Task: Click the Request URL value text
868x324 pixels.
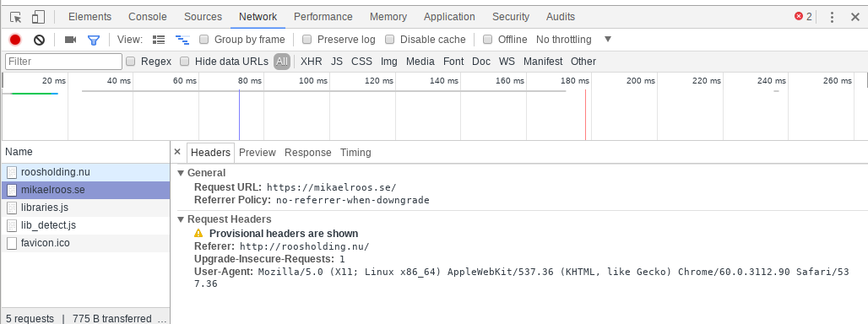Action: tap(332, 186)
